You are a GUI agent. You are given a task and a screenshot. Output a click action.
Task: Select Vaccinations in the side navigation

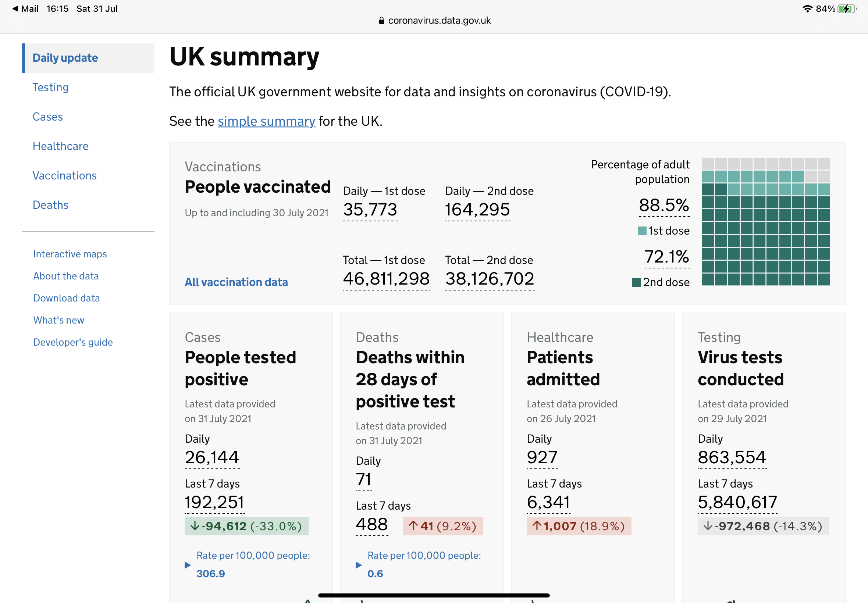point(65,176)
